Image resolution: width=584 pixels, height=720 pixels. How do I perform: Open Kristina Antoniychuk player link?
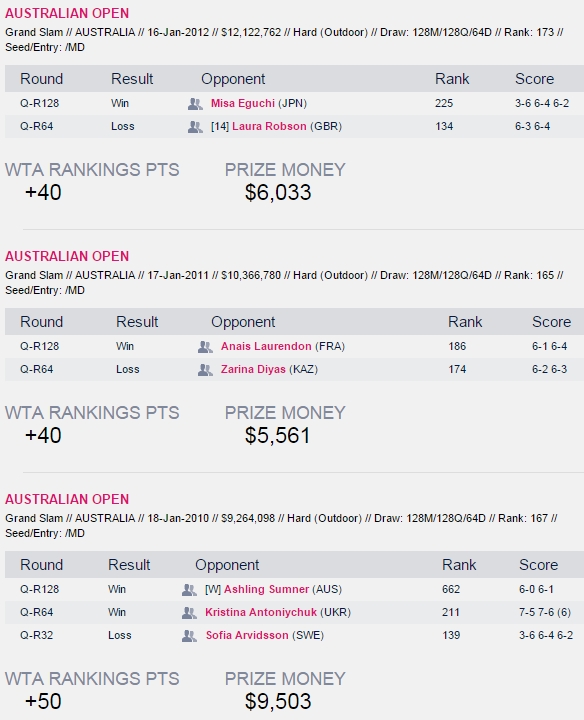[261, 612]
